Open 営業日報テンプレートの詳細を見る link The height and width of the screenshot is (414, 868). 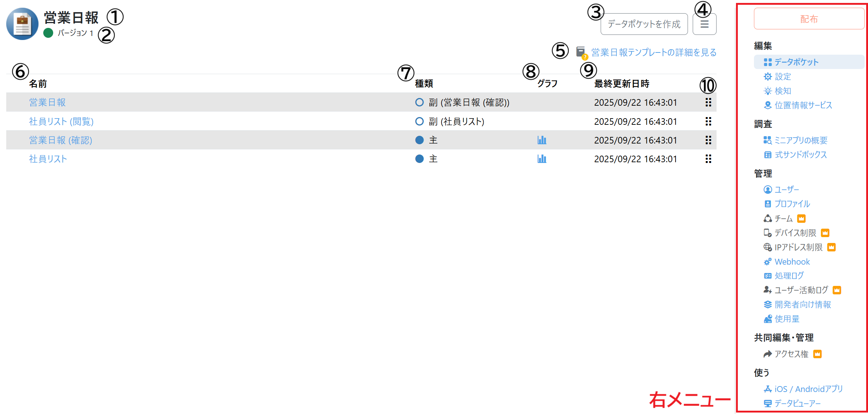tap(653, 52)
